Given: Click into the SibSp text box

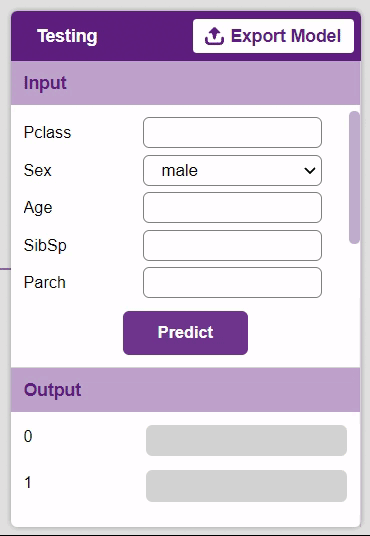Looking at the screenshot, I should [232, 245].
